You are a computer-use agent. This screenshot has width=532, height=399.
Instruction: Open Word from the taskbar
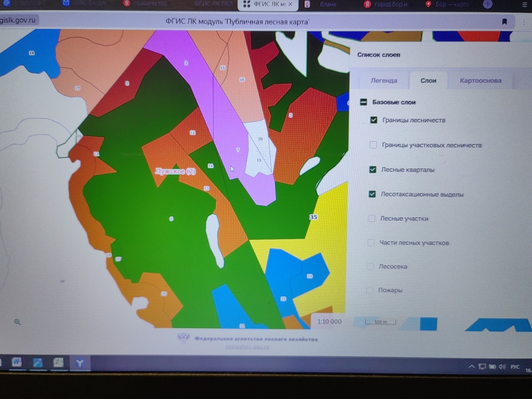[17, 362]
